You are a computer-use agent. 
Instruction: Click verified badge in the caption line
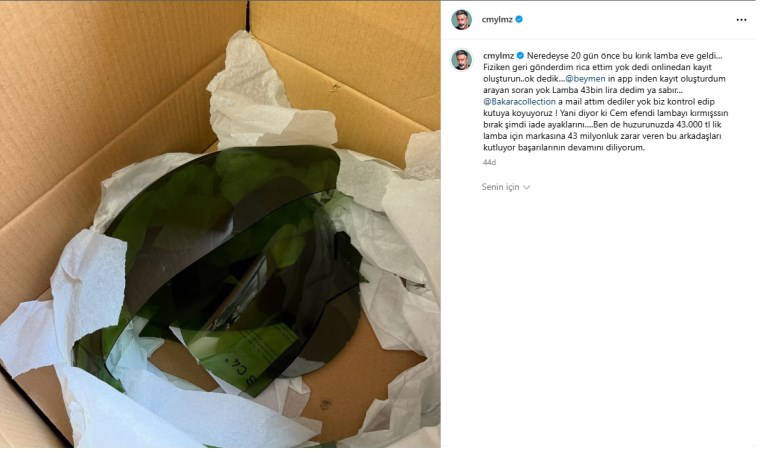click(520, 56)
